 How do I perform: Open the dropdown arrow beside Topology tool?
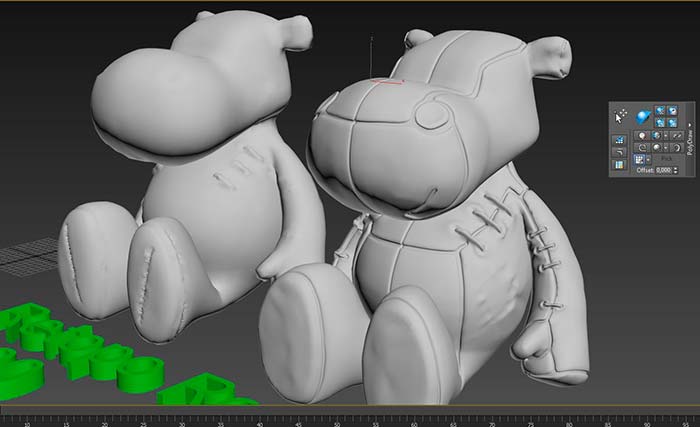(665, 135)
